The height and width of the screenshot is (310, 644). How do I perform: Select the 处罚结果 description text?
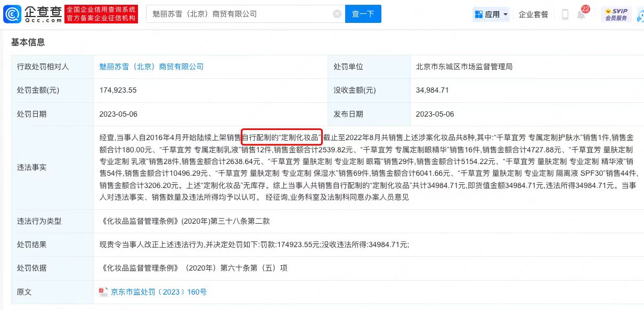coord(254,244)
